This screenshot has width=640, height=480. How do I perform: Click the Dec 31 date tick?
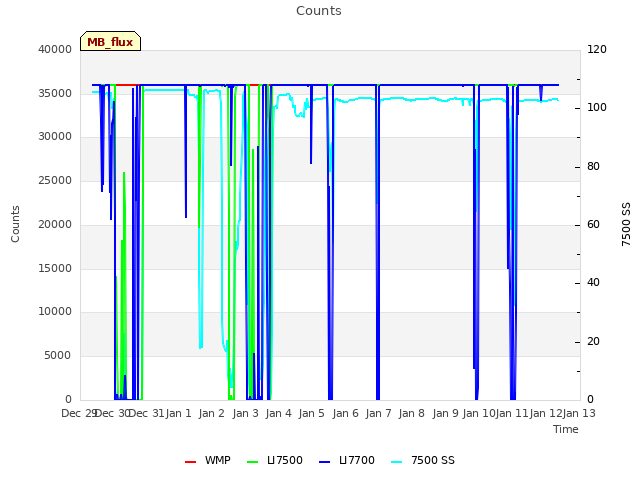[x=146, y=413]
